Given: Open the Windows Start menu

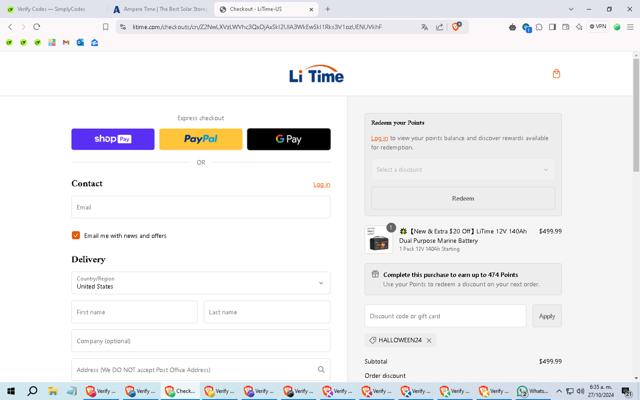Looking at the screenshot, I should tap(11, 391).
